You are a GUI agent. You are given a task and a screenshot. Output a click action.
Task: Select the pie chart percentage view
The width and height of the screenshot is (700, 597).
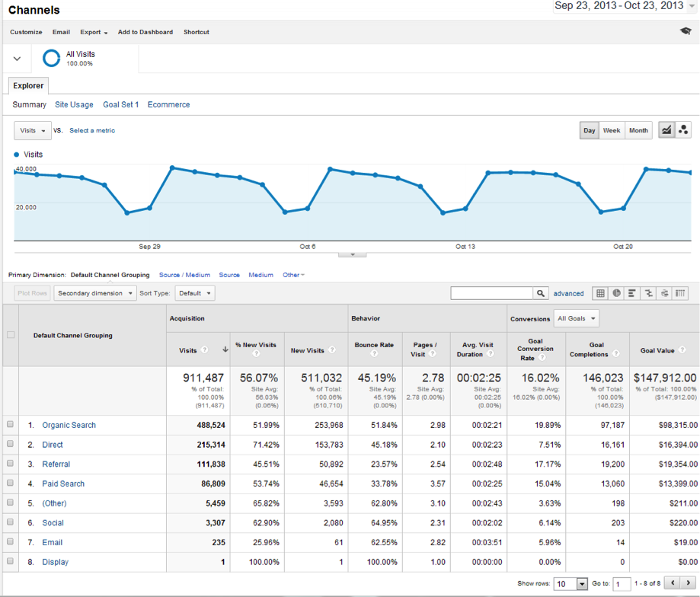(x=616, y=293)
